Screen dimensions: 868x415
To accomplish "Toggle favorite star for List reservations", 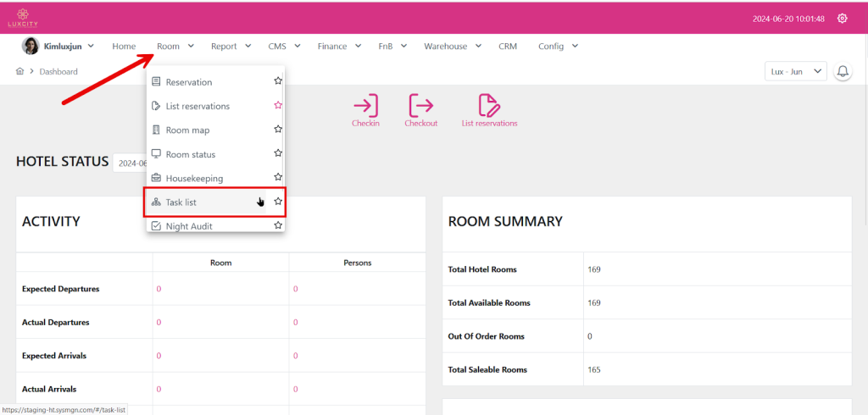I will 277,106.
